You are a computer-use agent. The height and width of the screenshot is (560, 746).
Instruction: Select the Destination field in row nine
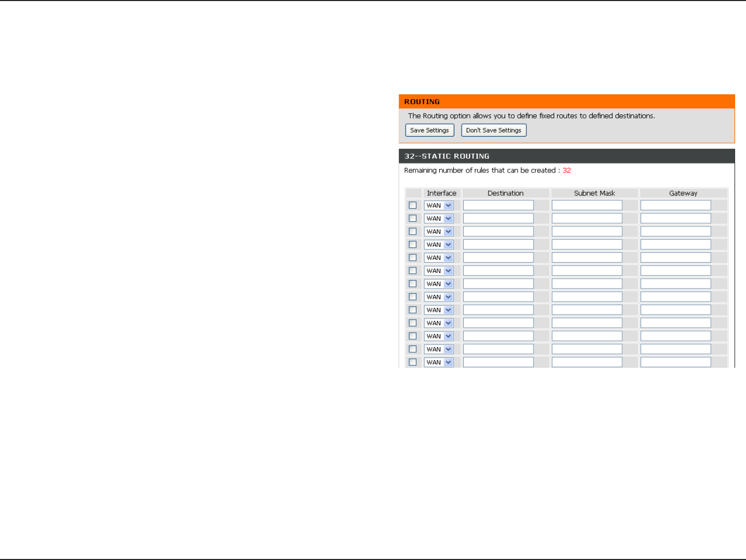[498, 310]
